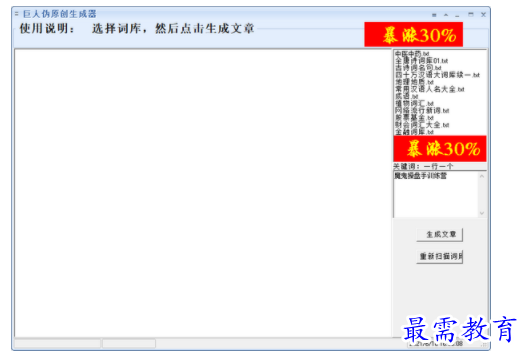Click the second status bar panel
Image resolution: width=525 pixels, height=361 pixels.
129,343
